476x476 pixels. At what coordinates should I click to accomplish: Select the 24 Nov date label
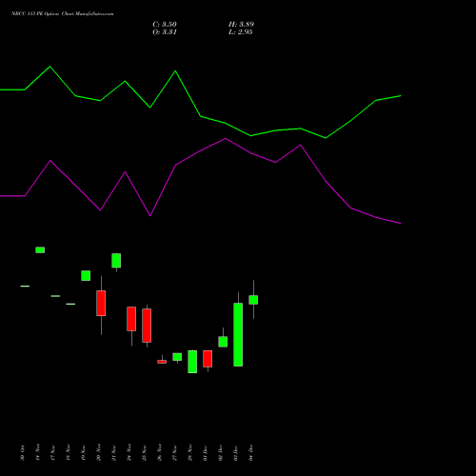(129, 452)
